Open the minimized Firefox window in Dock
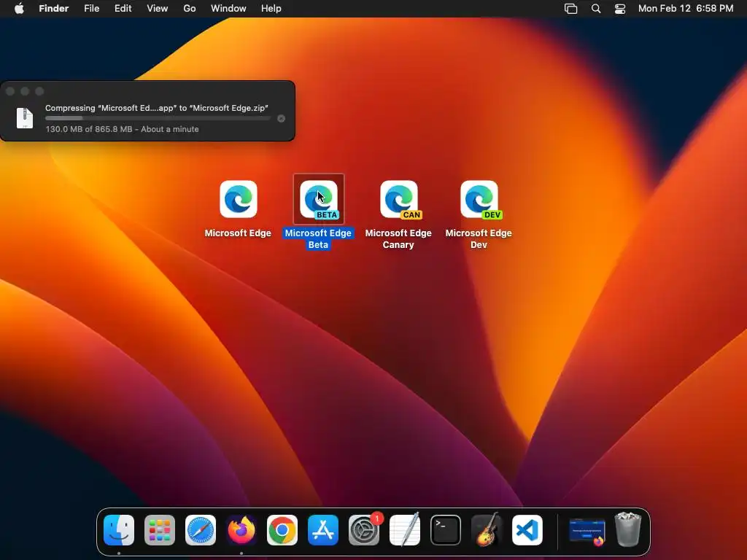 [x=587, y=531]
